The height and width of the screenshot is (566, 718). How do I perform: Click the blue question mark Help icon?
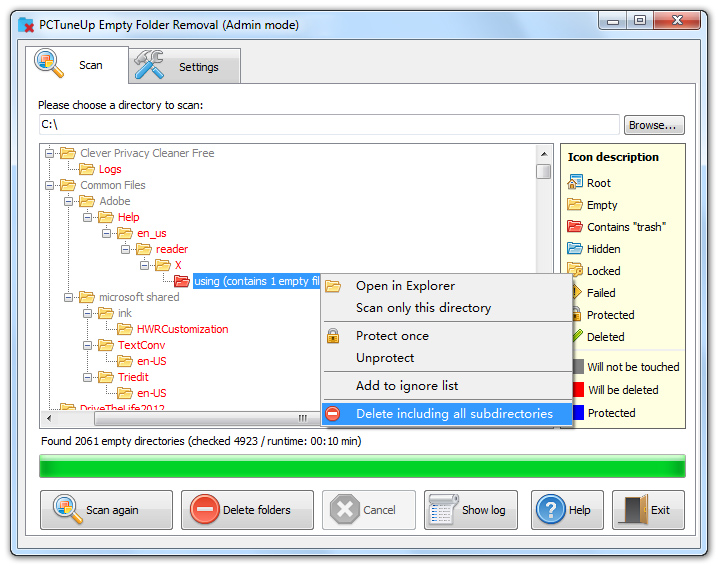click(x=551, y=509)
